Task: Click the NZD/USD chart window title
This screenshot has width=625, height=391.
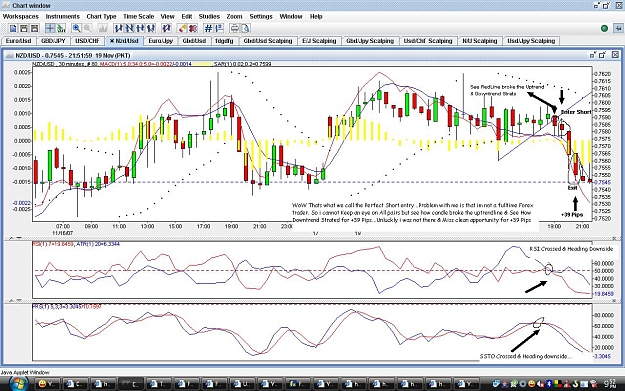Action: [73, 55]
